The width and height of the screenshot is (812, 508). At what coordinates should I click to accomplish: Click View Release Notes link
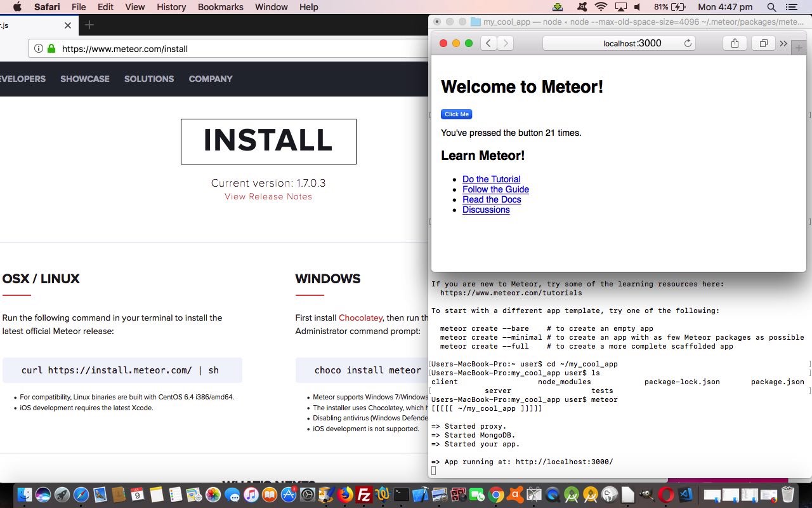[x=268, y=196]
